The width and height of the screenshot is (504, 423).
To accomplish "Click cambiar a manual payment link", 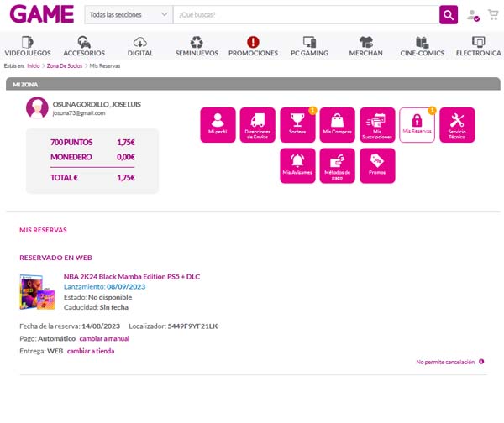I will click(x=104, y=338).
